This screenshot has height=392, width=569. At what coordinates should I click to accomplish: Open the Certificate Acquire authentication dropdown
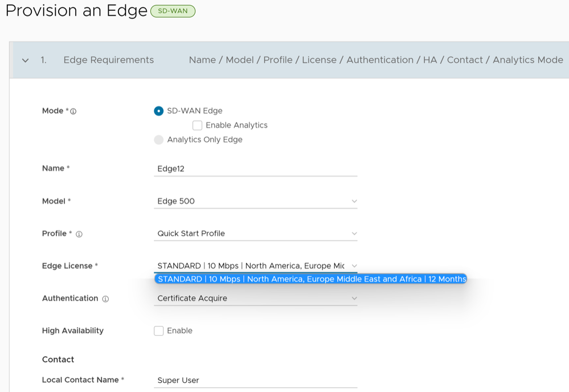click(251, 299)
